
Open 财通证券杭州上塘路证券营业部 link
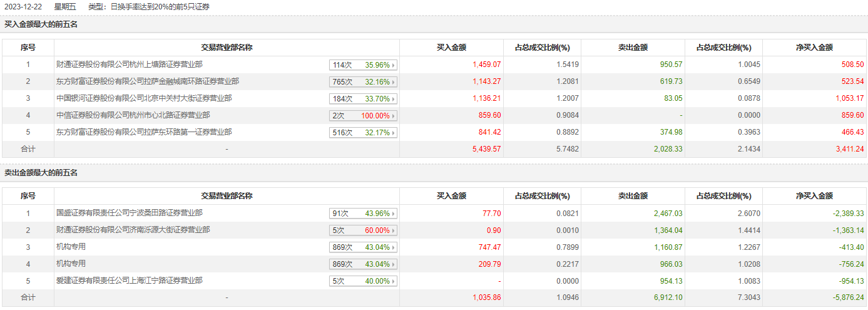(129, 65)
